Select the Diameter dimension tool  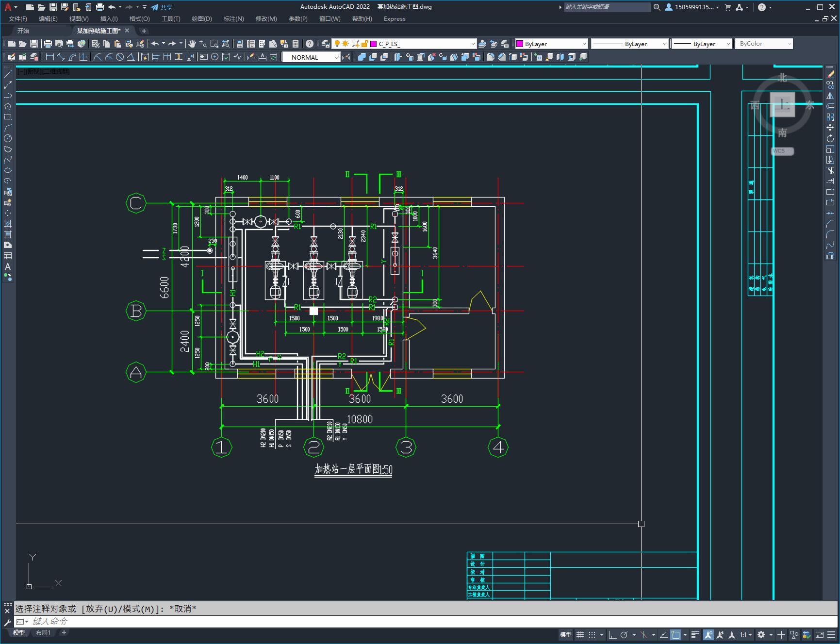pos(120,57)
